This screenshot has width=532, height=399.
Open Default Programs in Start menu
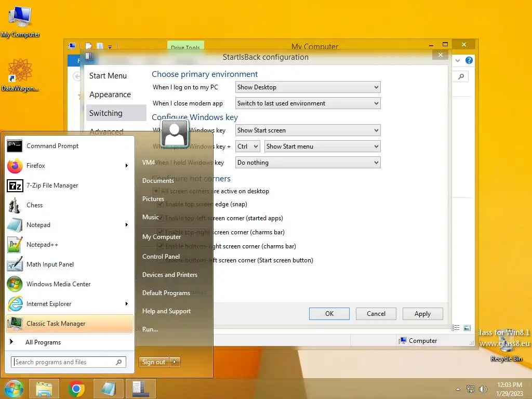tap(166, 293)
